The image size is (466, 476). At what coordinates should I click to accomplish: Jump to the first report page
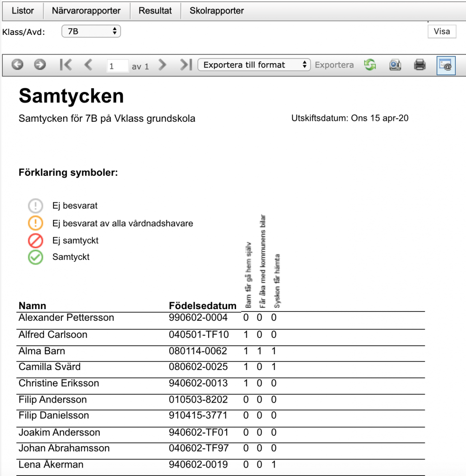(66, 64)
